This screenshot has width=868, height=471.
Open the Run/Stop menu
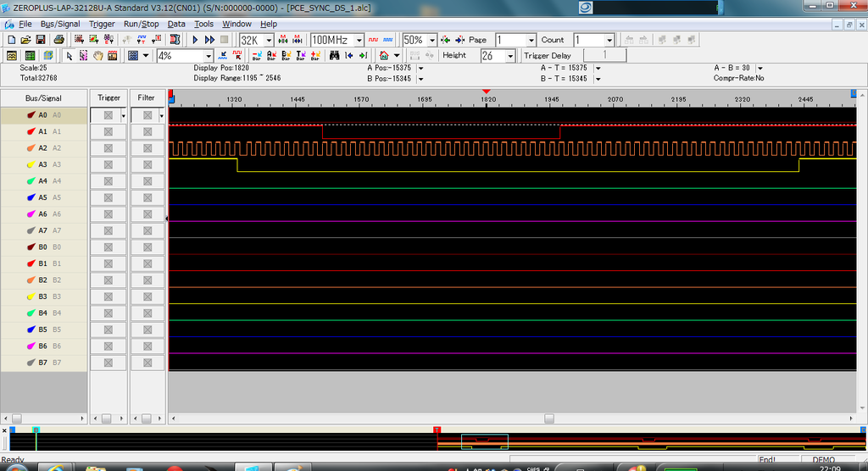pos(141,24)
